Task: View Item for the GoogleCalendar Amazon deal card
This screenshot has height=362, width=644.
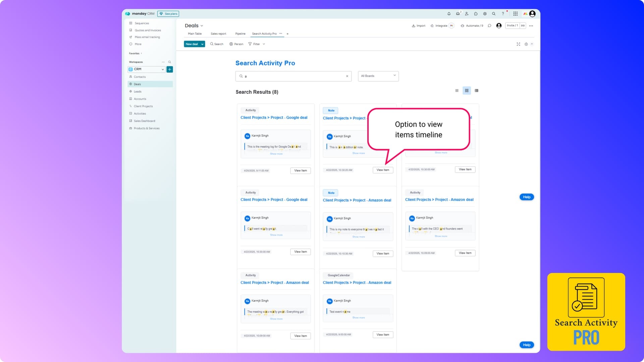Action: pyautogui.click(x=383, y=335)
